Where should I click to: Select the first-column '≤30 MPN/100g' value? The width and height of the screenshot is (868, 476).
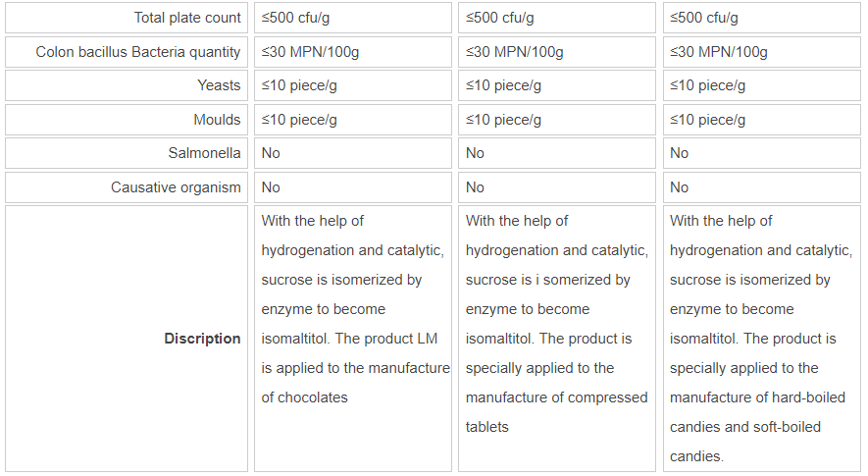pos(314,52)
